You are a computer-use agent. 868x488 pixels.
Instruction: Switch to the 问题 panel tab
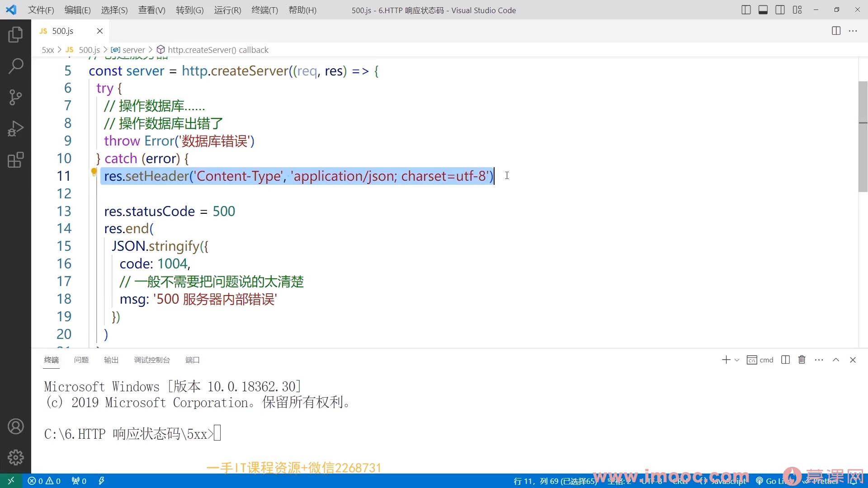click(x=81, y=360)
